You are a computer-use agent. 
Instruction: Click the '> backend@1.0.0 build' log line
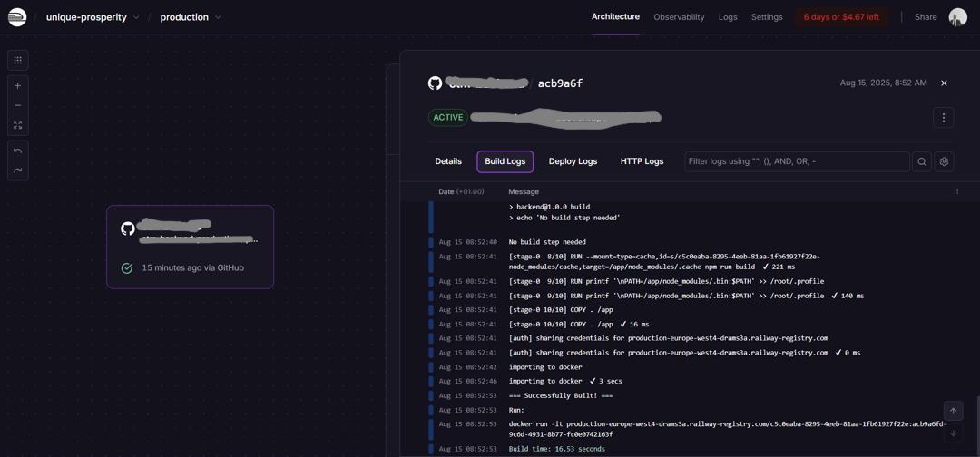(x=549, y=207)
